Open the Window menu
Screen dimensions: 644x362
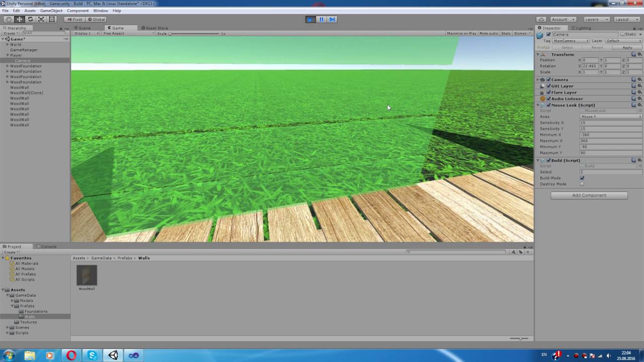pos(100,11)
